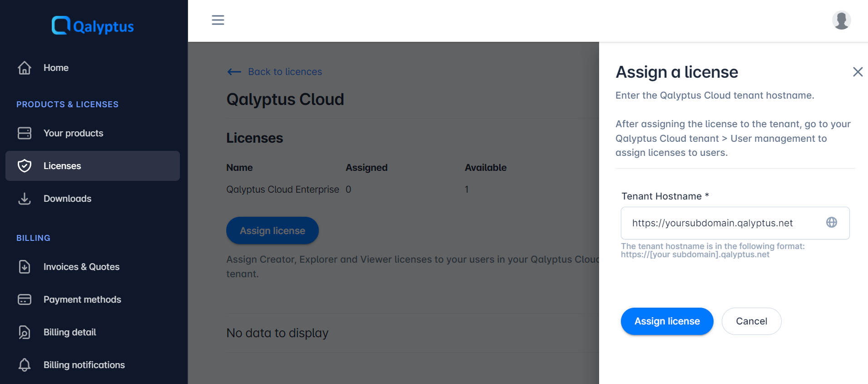The width and height of the screenshot is (868, 384).
Task: Select Qalyptus Cloud Enterprise license row
Action: [283, 190]
